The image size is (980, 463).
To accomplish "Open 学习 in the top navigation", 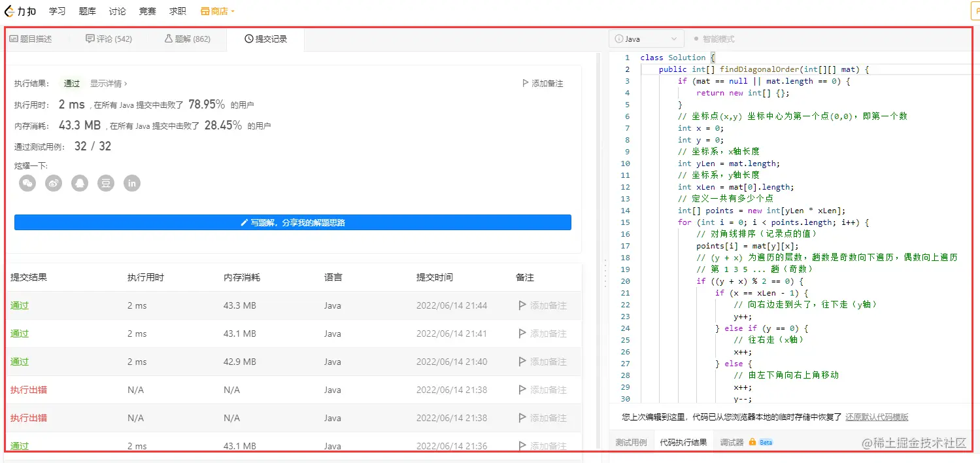I will pos(58,11).
